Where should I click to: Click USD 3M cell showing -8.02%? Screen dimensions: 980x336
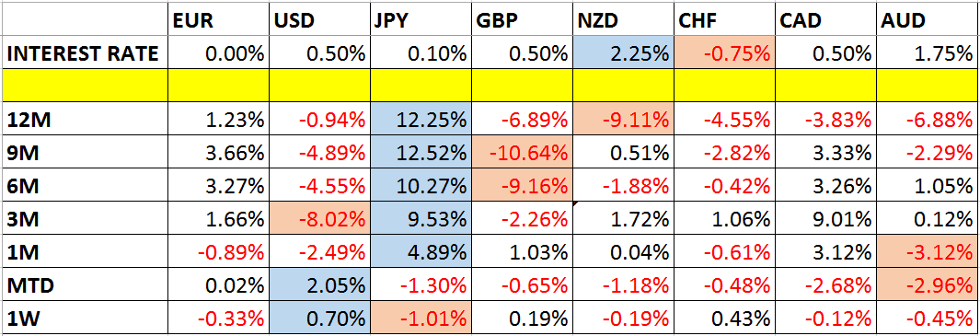[x=320, y=217]
